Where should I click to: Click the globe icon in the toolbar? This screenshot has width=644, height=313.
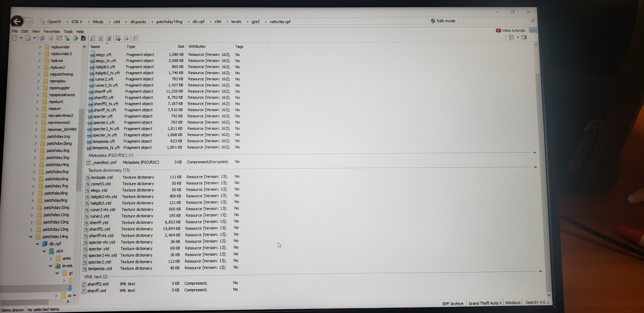point(42,38)
